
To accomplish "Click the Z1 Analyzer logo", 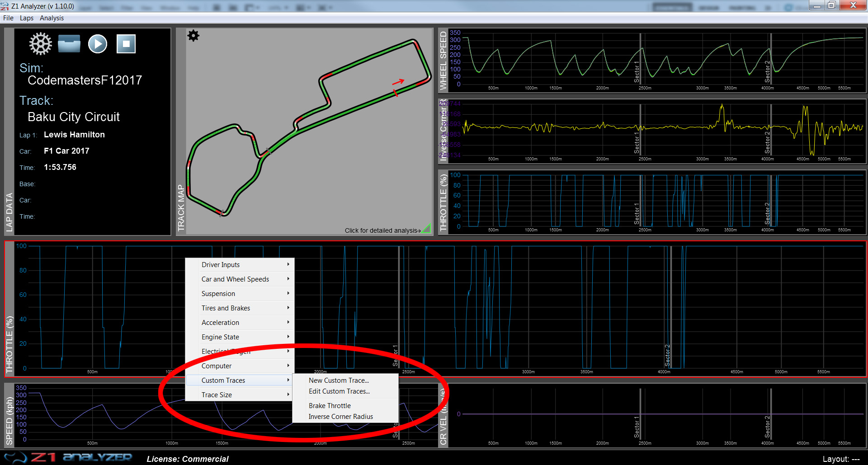I will 68,457.
